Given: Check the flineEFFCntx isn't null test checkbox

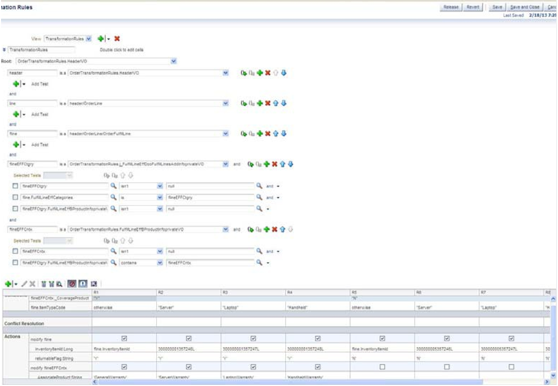Looking at the screenshot, I should pos(15,251).
